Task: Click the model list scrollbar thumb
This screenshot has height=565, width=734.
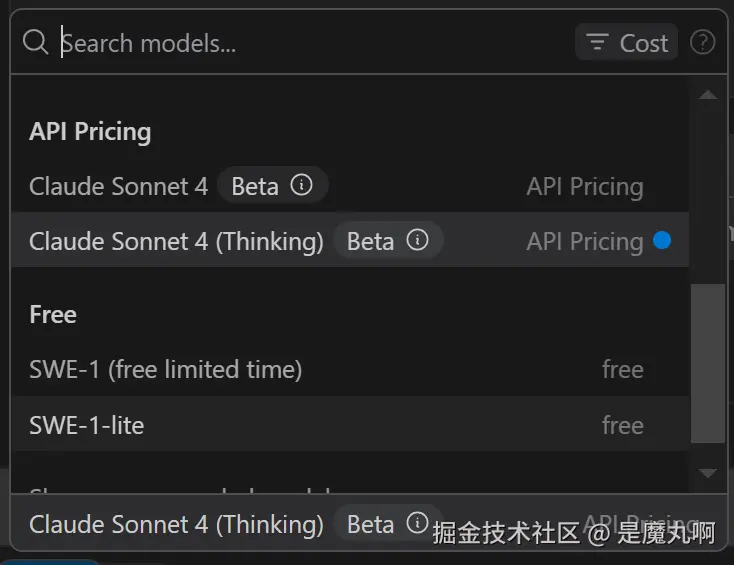Action: (708, 362)
